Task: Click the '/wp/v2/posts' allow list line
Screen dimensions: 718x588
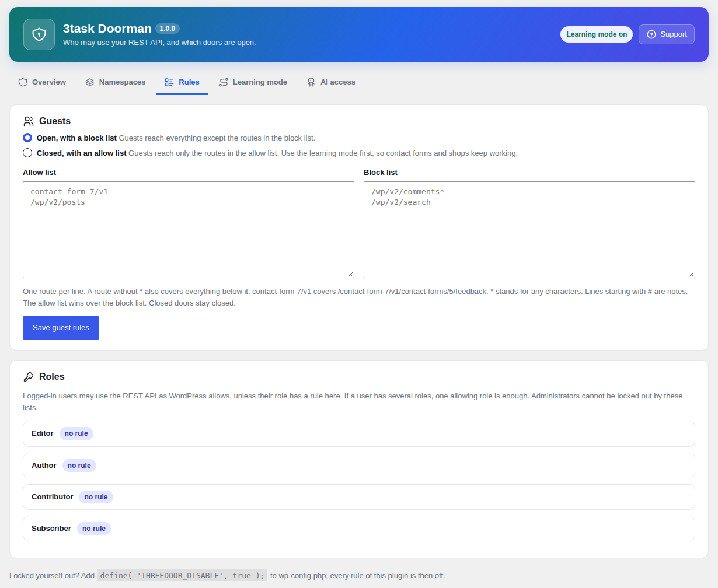Action: pyautogui.click(x=58, y=202)
